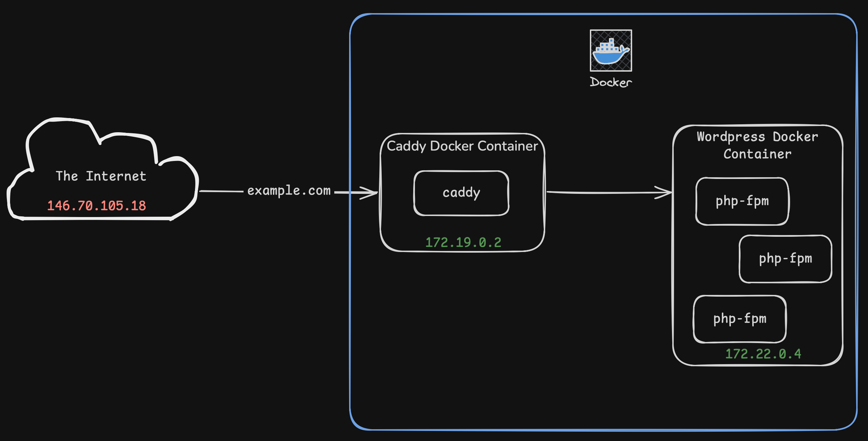Image resolution: width=868 pixels, height=441 pixels.
Task: Select The Internet text label
Action: pos(101,176)
